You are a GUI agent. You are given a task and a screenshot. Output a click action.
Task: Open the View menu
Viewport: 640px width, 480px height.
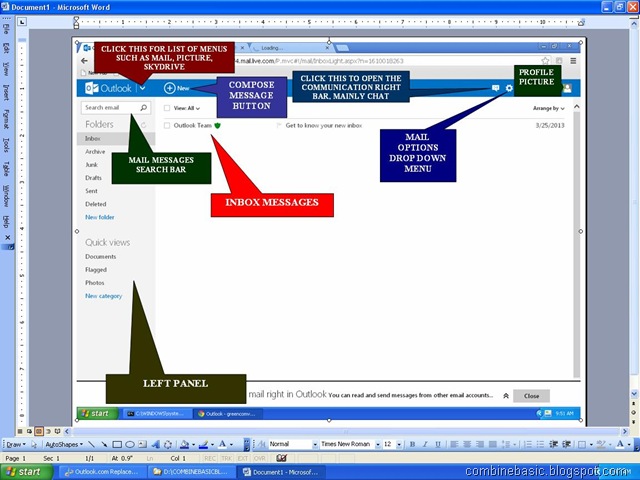(6, 69)
